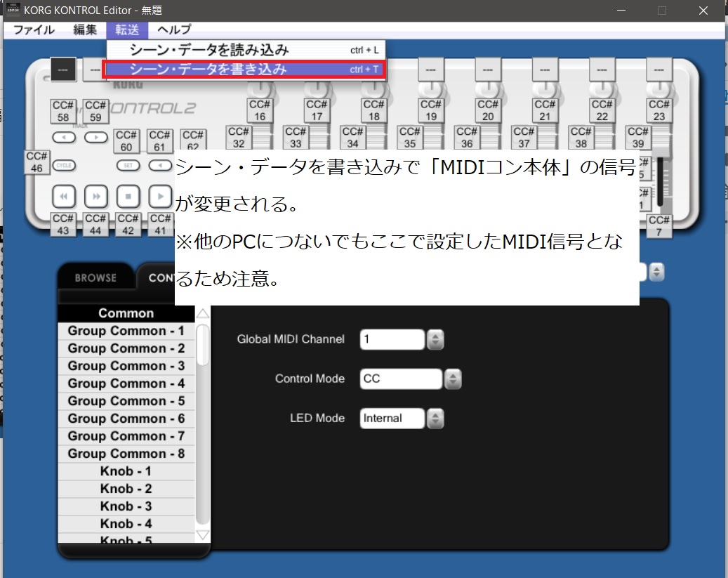The height and width of the screenshot is (578, 728).
Task: Click the track-back arrow under CC#58
Action: click(64, 137)
